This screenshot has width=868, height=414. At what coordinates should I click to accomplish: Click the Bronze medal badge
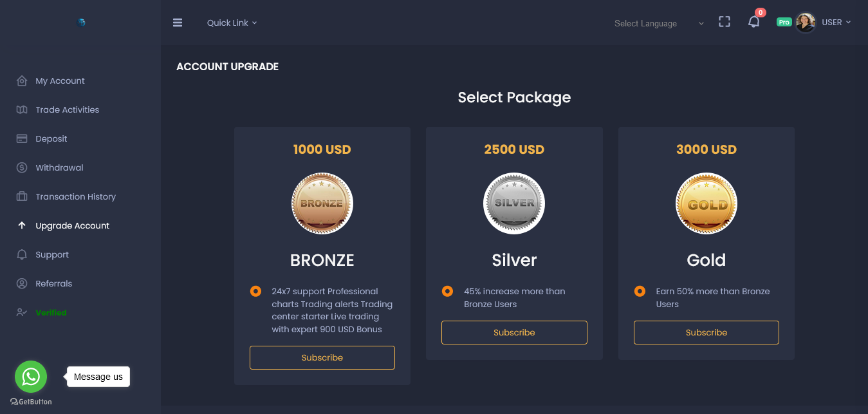click(322, 203)
